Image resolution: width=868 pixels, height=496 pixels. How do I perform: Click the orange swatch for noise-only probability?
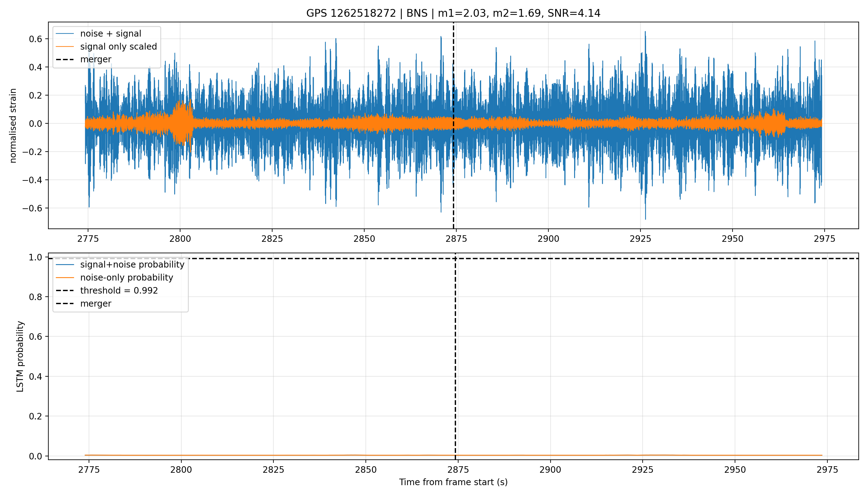click(65, 278)
